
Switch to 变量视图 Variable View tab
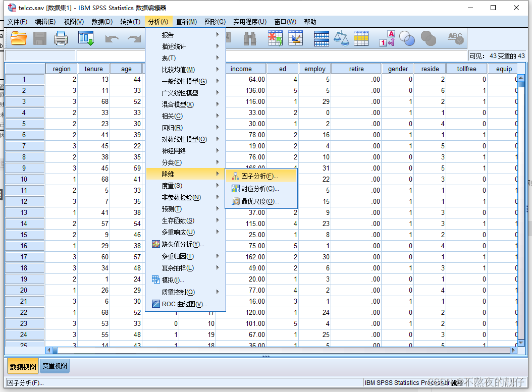point(55,366)
